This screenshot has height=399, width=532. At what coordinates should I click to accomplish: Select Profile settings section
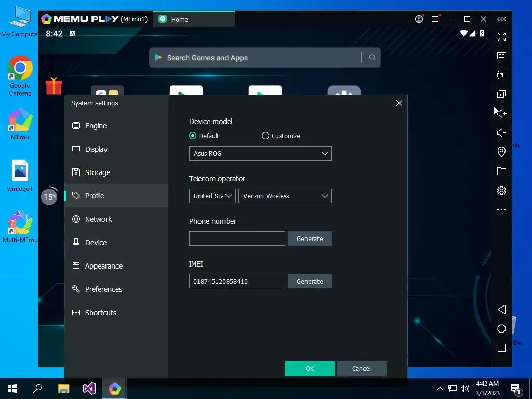116,196
